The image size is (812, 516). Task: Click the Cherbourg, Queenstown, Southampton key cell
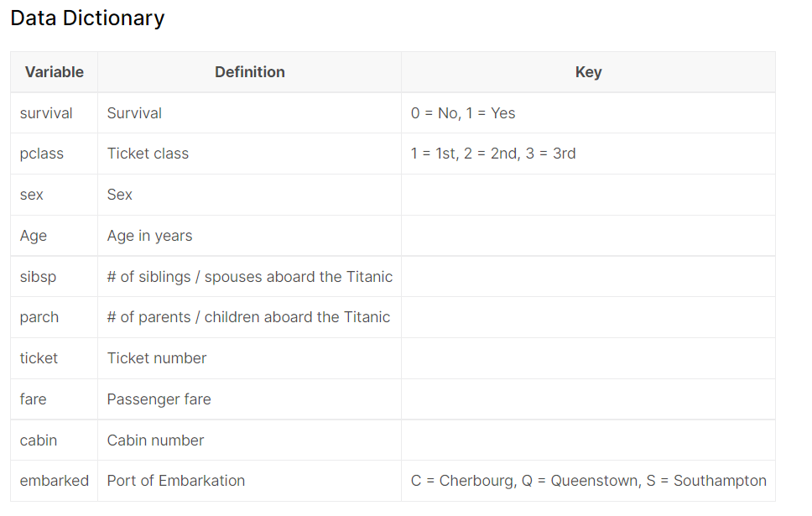pos(589,481)
